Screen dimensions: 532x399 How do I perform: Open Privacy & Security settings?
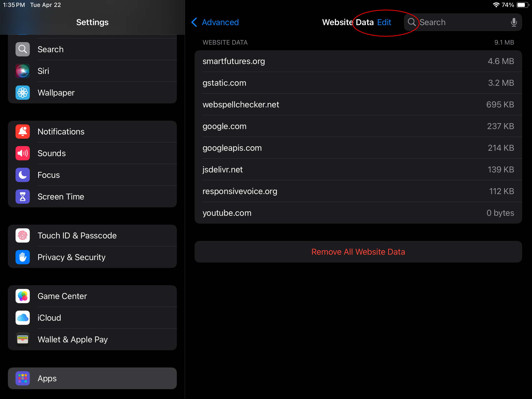tap(92, 257)
